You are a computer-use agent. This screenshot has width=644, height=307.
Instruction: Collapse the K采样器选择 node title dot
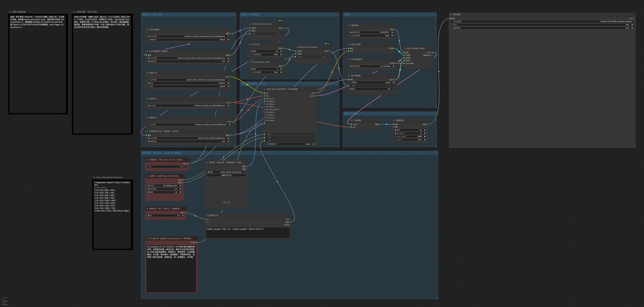coord(349,59)
